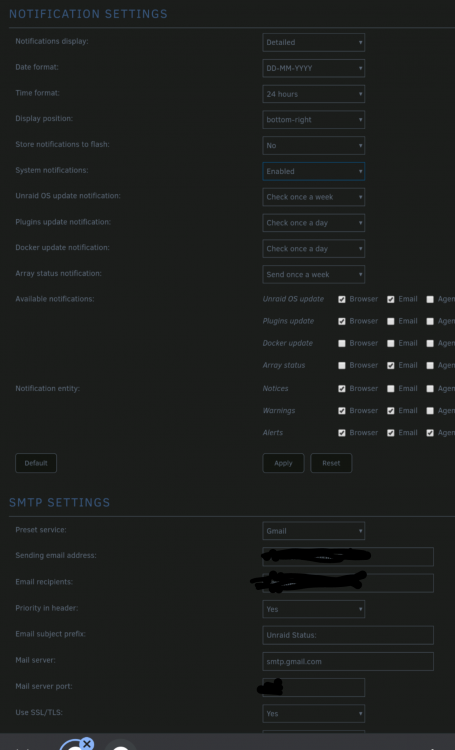
Task: Click the Default button
Action: click(x=36, y=463)
